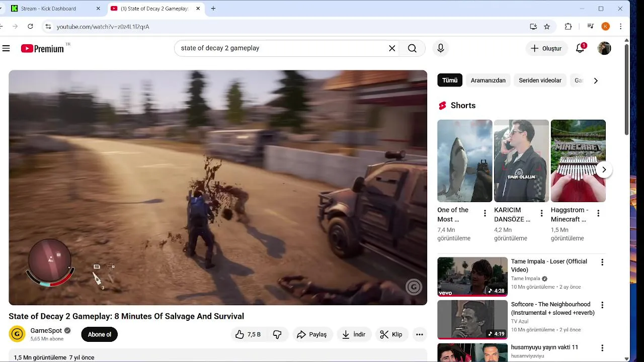Open the notifications bell
This screenshot has width=644, height=362.
(580, 48)
